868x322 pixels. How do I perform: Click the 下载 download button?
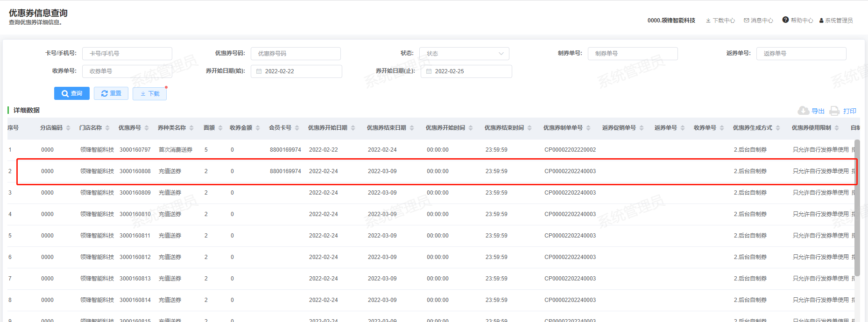(149, 94)
